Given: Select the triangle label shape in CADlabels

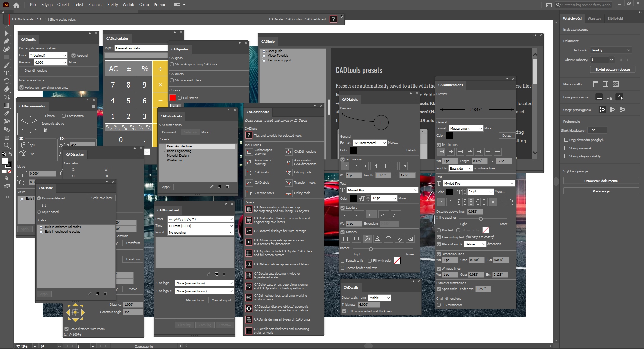Looking at the screenshot, I should (378, 239).
